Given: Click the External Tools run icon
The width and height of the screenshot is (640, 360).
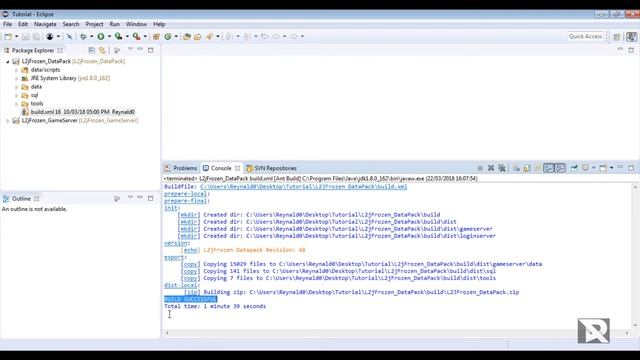Looking at the screenshot, I should pos(136,36).
